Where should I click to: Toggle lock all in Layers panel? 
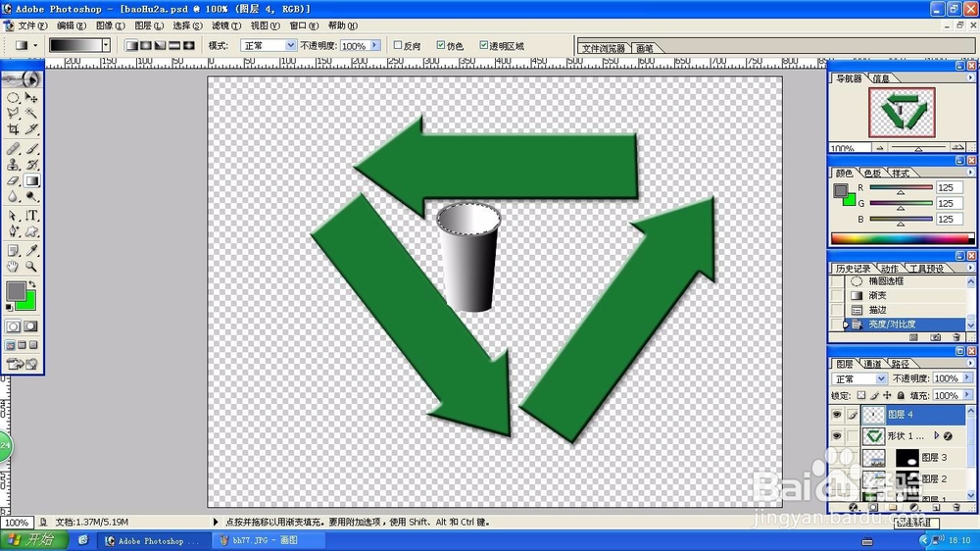pyautogui.click(x=901, y=395)
